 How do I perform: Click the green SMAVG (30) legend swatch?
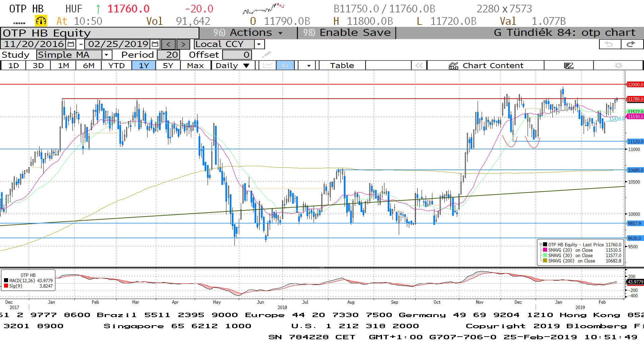[x=545, y=255]
